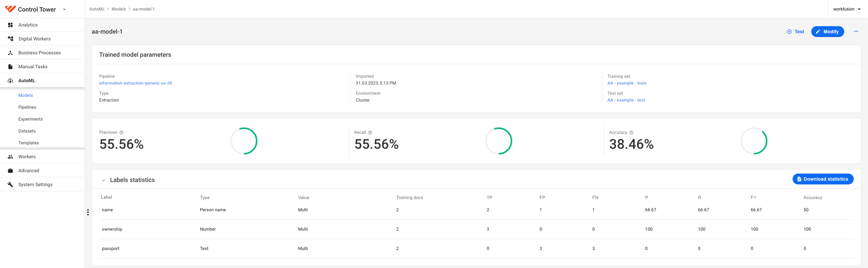Click the sidebar resize vertical dots handle

pyautogui.click(x=88, y=212)
